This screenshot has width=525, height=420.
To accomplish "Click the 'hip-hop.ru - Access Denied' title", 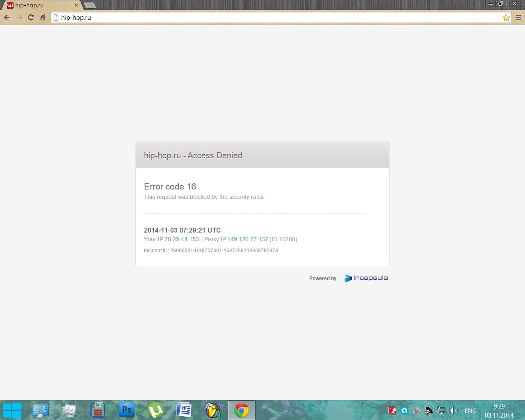I will (x=193, y=155).
